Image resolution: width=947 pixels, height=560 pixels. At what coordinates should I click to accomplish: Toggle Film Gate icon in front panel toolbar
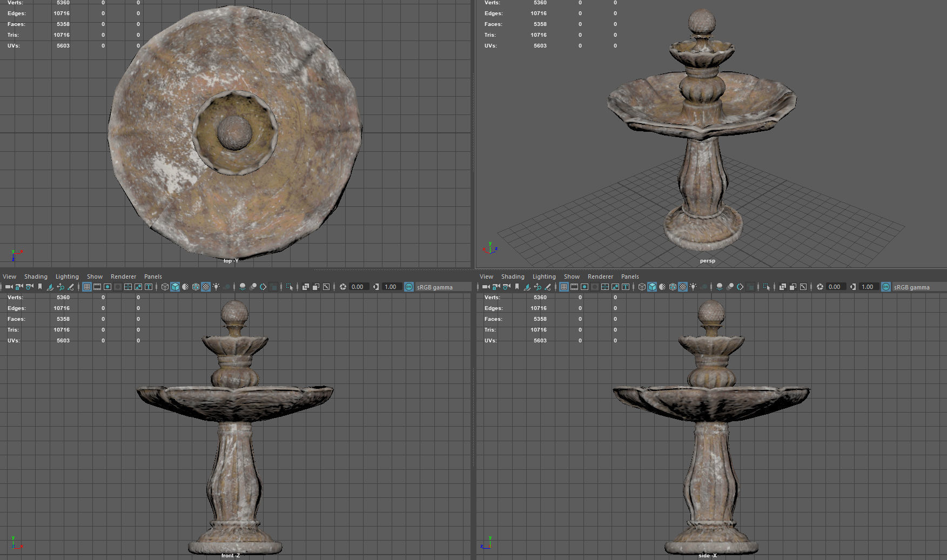pos(97,287)
